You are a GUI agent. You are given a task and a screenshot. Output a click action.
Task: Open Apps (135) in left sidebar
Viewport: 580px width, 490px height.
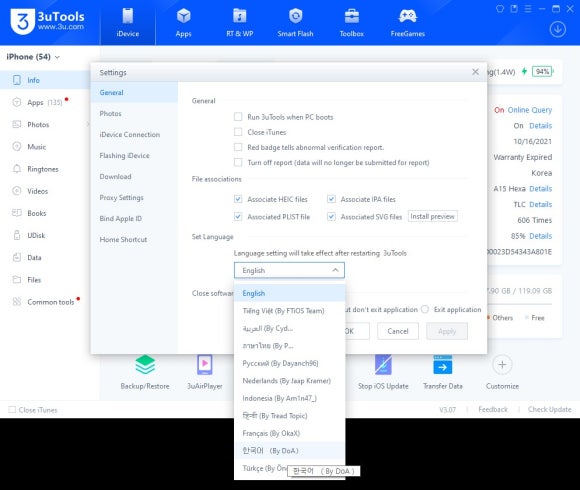pos(44,102)
